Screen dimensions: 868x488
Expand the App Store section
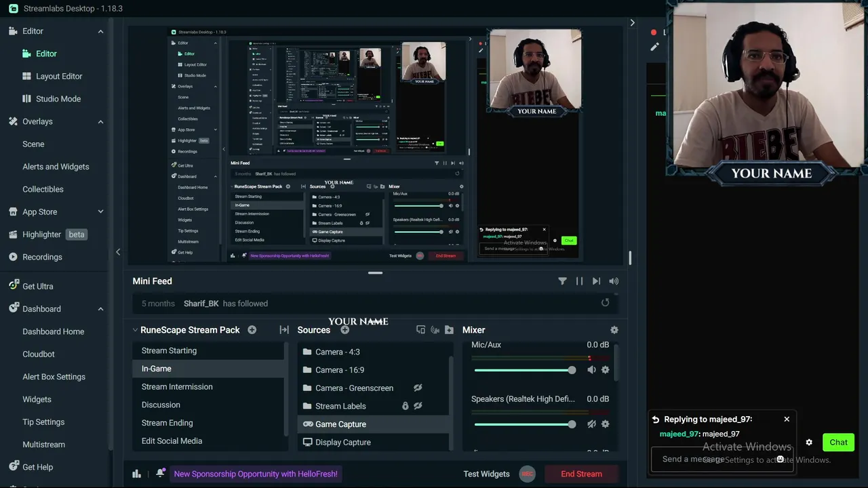[100, 211]
